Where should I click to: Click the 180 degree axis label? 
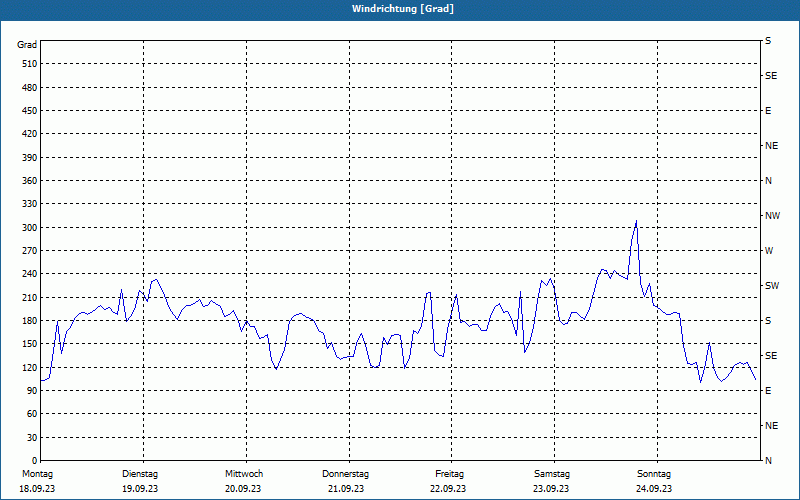(30, 321)
